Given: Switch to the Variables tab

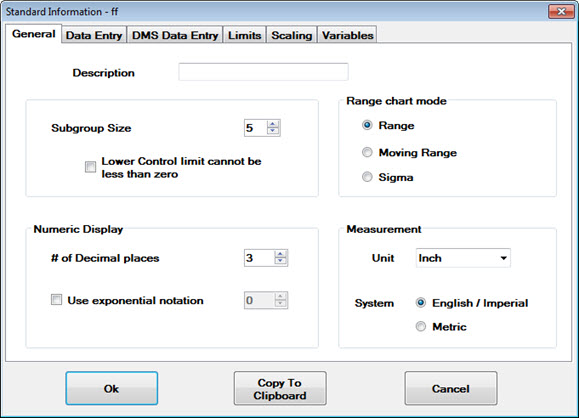Looking at the screenshot, I should pos(347,35).
